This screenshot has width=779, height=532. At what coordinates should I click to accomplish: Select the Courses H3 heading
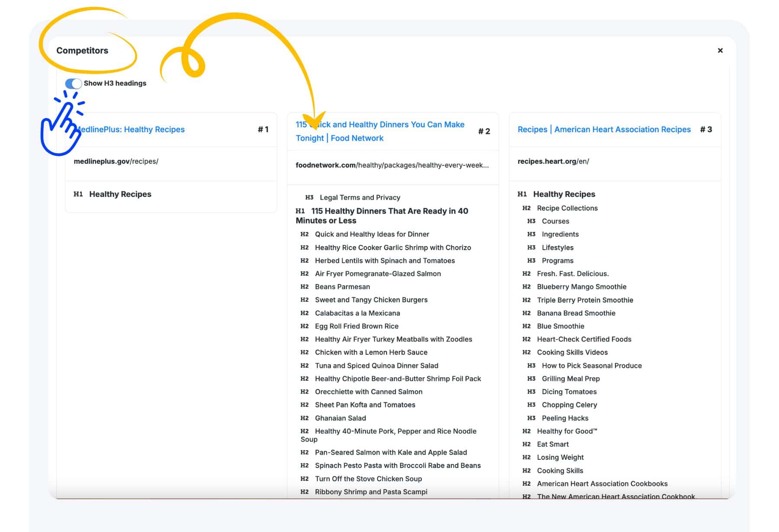[555, 221]
